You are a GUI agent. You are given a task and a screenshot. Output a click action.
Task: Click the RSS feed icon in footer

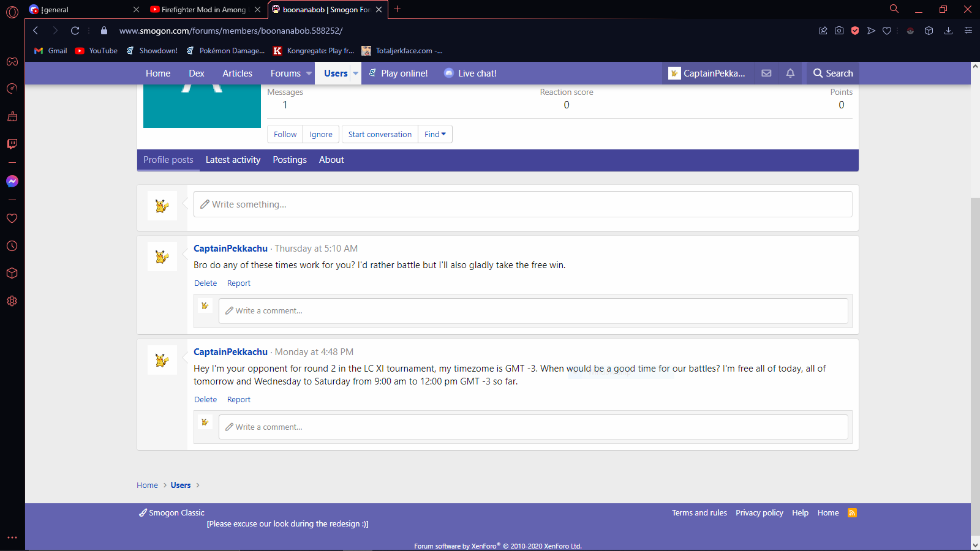(x=852, y=513)
